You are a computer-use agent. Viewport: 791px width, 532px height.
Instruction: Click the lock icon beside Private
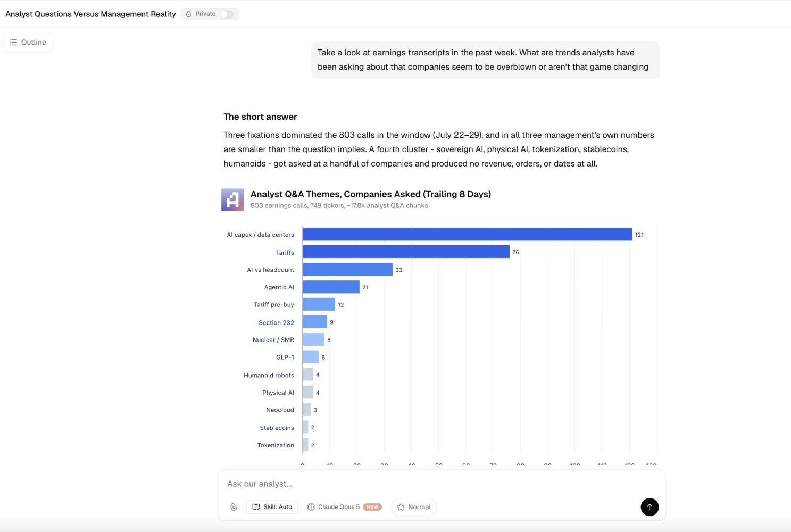coord(189,14)
